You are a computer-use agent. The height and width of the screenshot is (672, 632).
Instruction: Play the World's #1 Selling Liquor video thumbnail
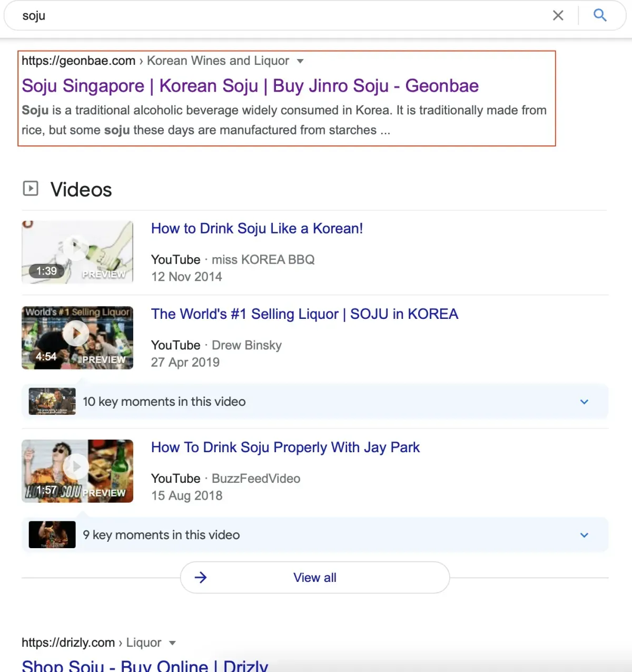click(77, 338)
